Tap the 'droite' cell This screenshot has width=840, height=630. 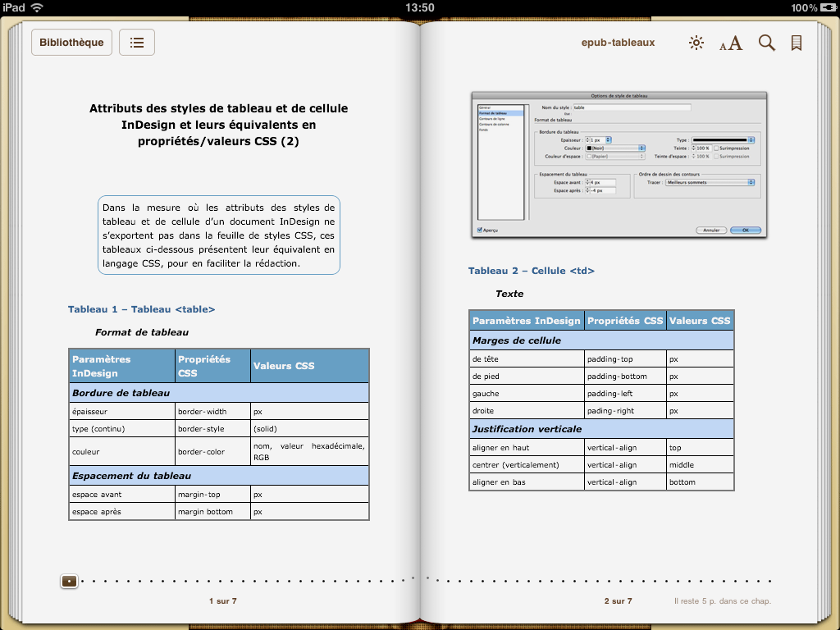(x=527, y=410)
